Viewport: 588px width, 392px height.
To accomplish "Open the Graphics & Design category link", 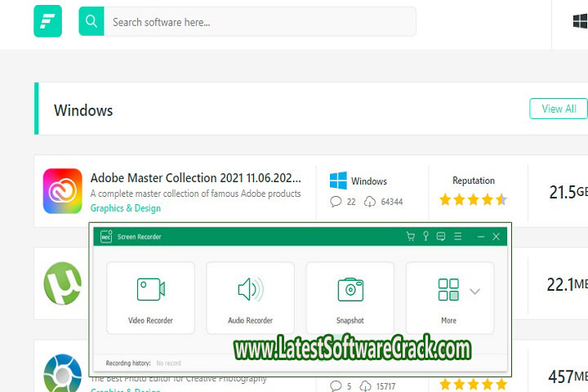I will tap(125, 208).
